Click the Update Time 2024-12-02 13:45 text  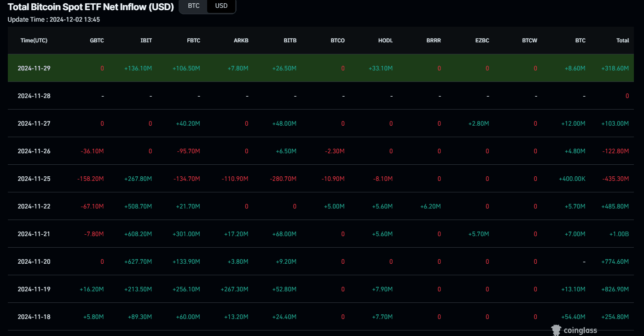[x=54, y=19]
